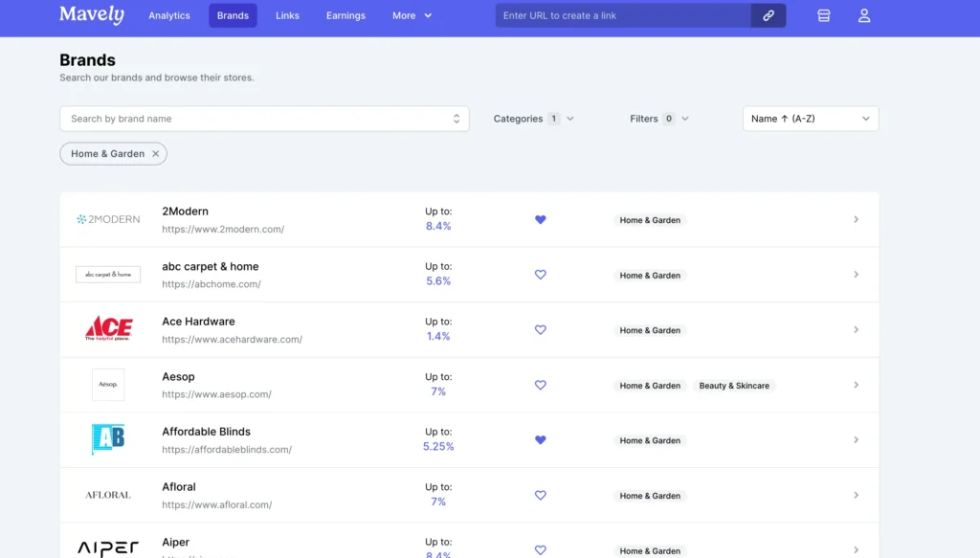Click the Mavely logo
980x558 pixels.
(x=92, y=14)
